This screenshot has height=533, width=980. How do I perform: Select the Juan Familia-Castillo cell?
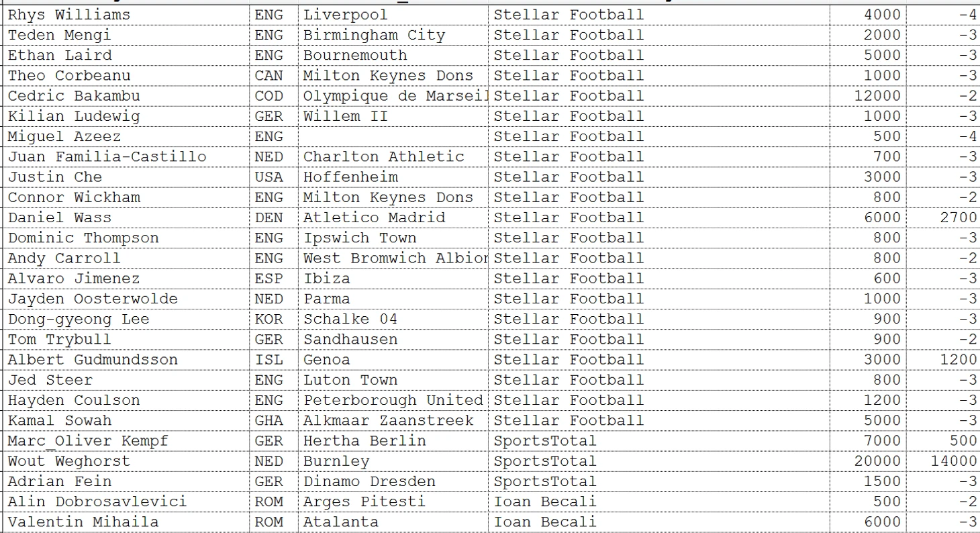[126, 156]
